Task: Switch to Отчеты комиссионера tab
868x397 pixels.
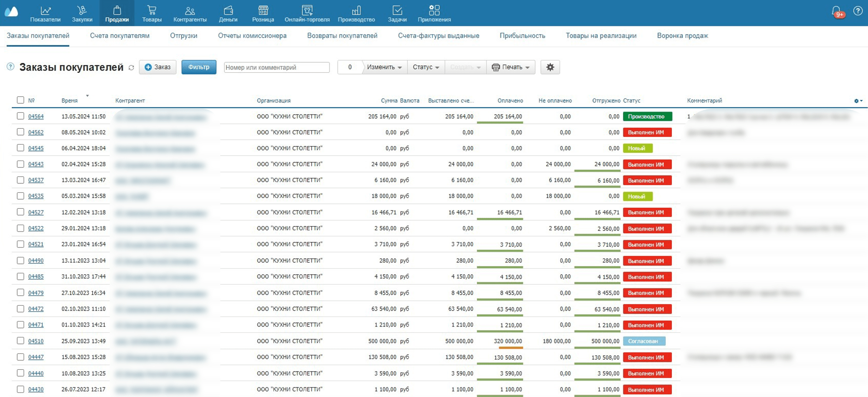Action: (252, 35)
